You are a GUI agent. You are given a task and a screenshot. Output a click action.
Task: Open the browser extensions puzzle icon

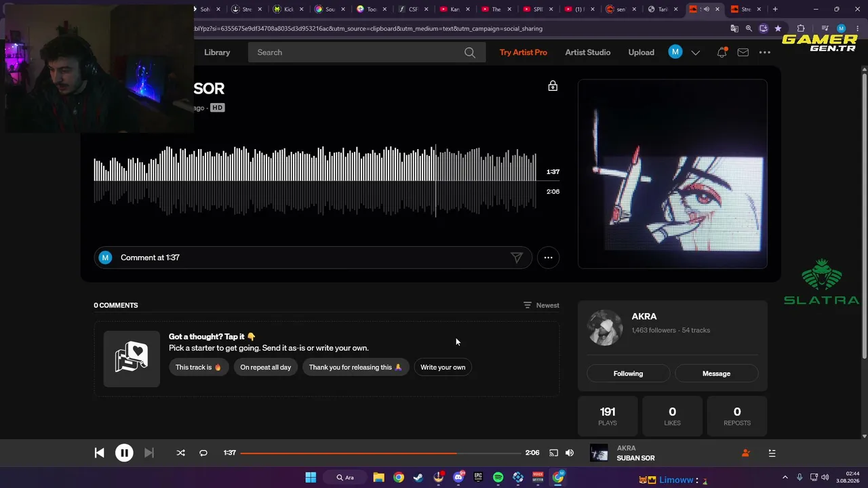pos(801,28)
